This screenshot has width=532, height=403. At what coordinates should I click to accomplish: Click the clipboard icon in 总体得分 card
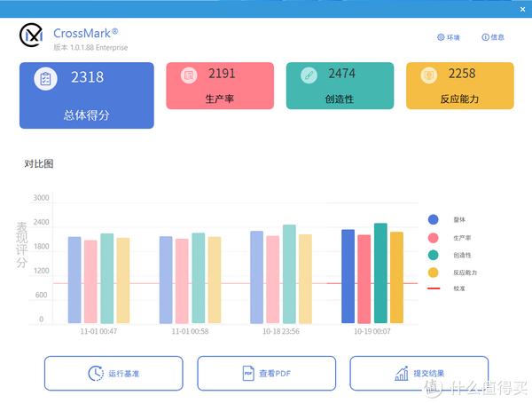click(45, 79)
